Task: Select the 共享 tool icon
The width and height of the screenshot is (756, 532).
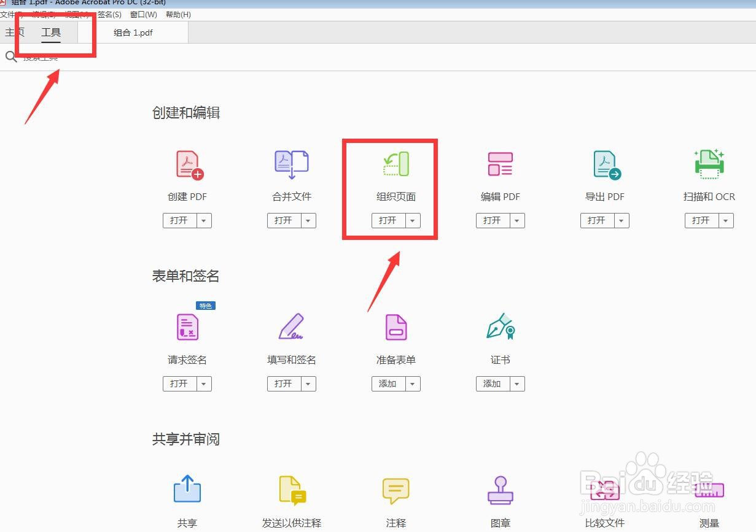Action: tap(187, 489)
